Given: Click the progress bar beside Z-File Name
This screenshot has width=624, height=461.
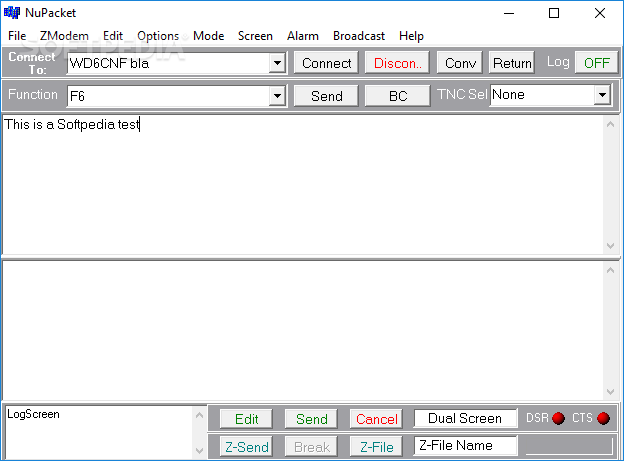Looking at the screenshot, I should click(x=569, y=445).
